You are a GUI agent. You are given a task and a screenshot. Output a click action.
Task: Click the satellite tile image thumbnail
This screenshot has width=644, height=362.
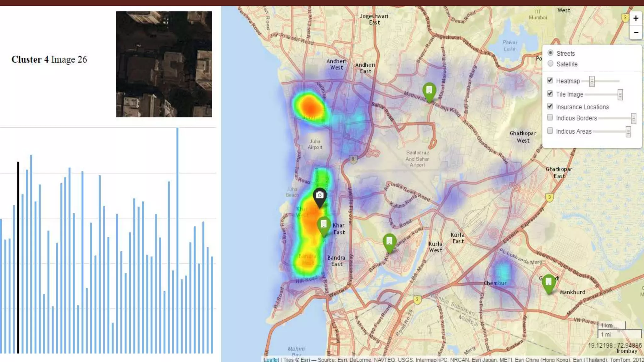pos(164,64)
